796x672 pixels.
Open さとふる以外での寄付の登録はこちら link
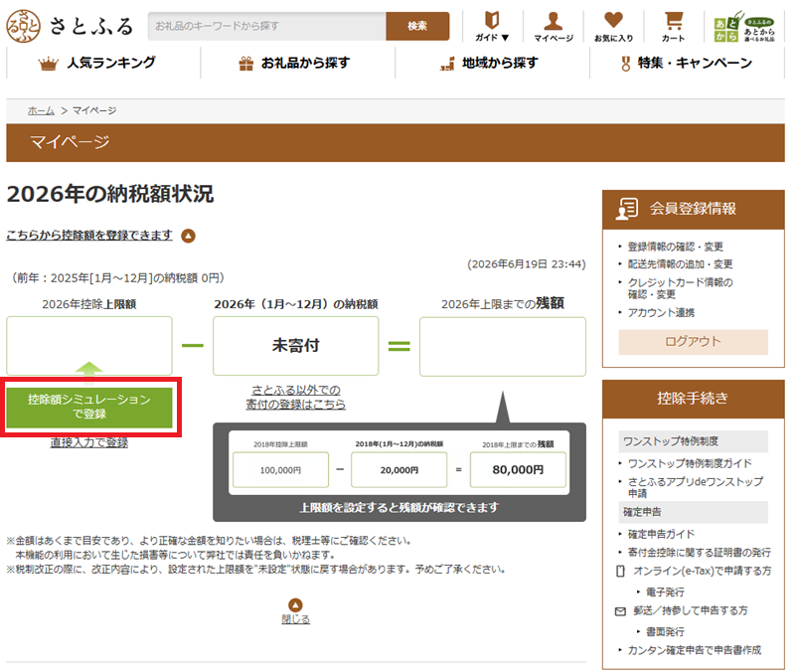click(x=296, y=398)
